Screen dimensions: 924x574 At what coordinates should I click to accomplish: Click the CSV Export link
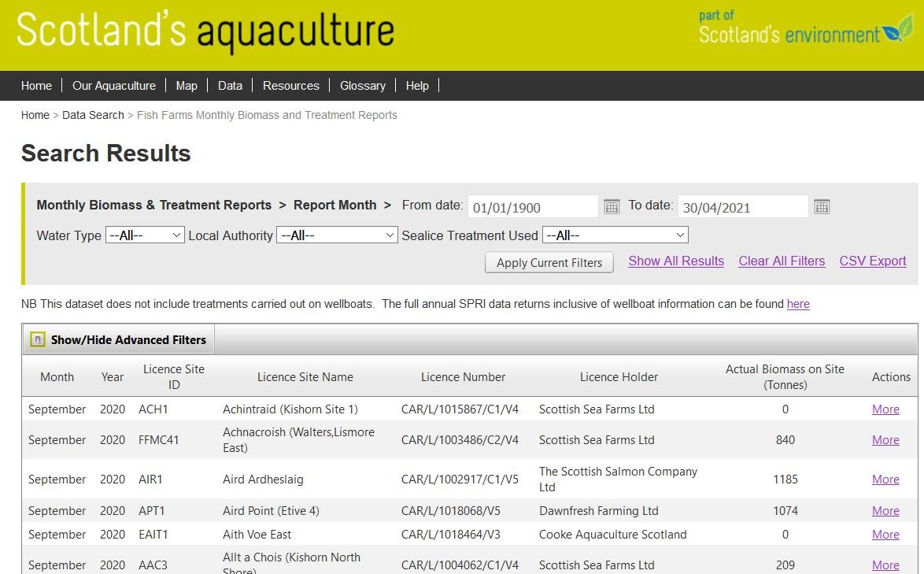872,261
